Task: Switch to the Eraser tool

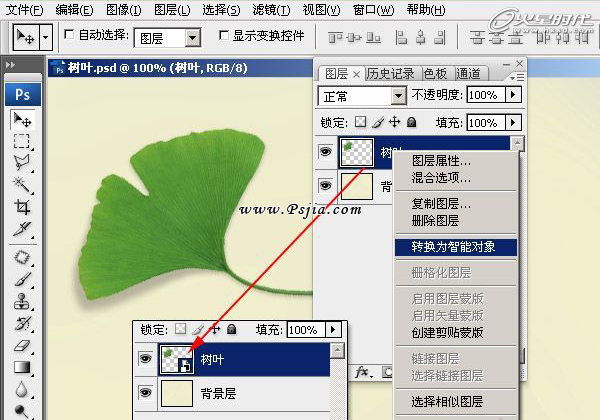Action: click(x=21, y=347)
